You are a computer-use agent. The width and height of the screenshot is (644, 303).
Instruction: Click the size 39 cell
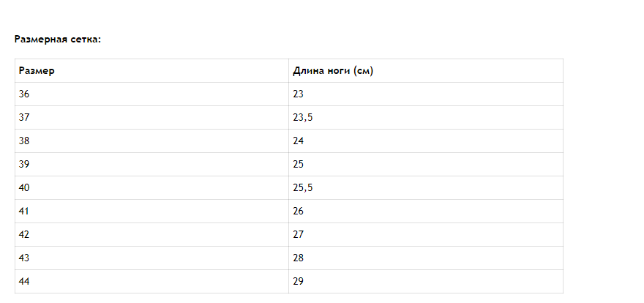tap(26, 165)
